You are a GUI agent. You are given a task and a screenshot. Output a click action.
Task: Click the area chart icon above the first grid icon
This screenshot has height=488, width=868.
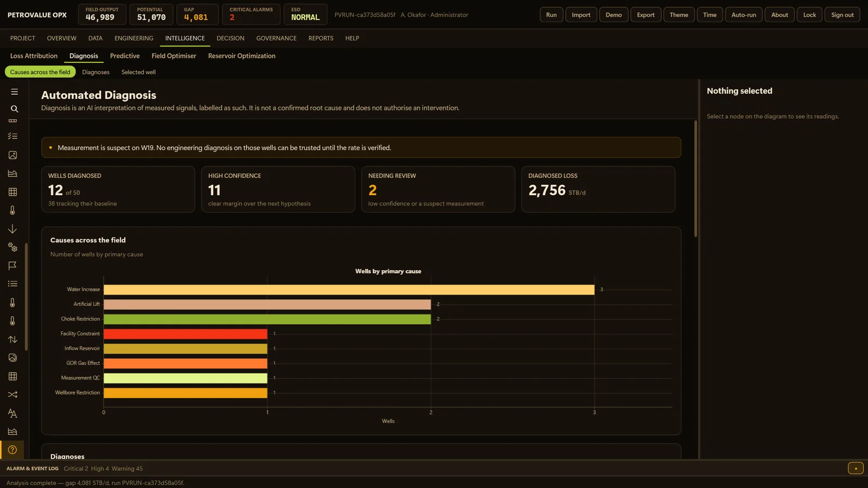pyautogui.click(x=12, y=174)
